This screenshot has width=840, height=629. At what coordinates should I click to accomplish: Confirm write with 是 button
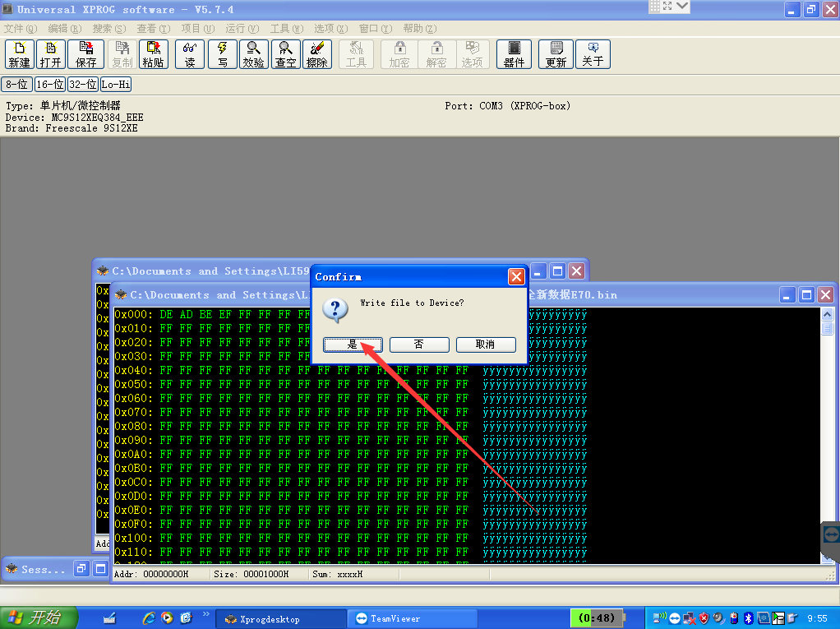353,345
